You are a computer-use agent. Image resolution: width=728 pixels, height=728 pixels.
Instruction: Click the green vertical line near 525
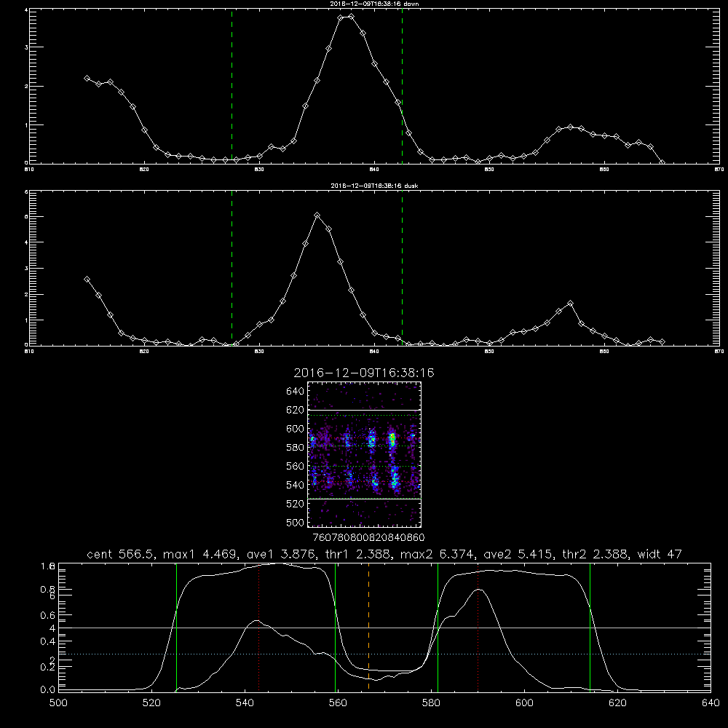click(x=176, y=627)
